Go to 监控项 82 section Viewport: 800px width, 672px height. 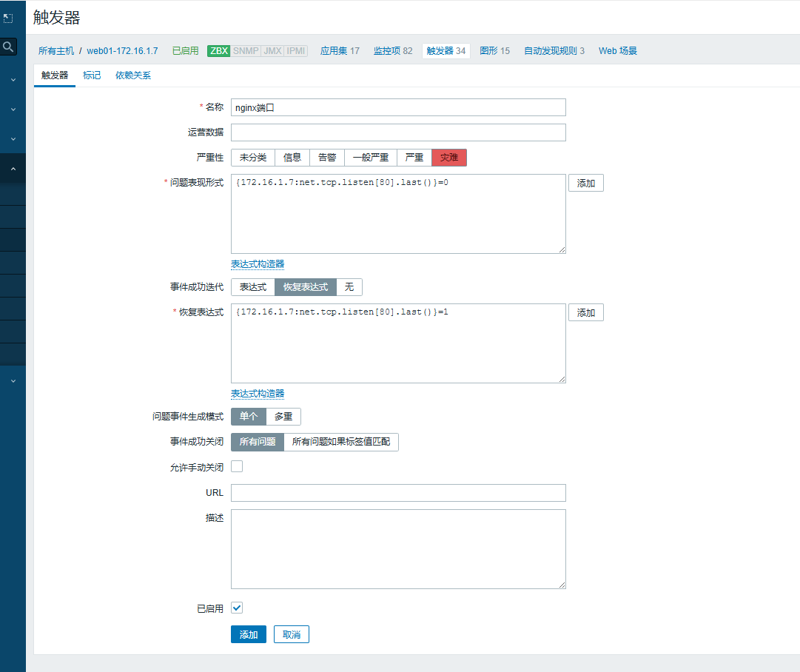click(393, 50)
